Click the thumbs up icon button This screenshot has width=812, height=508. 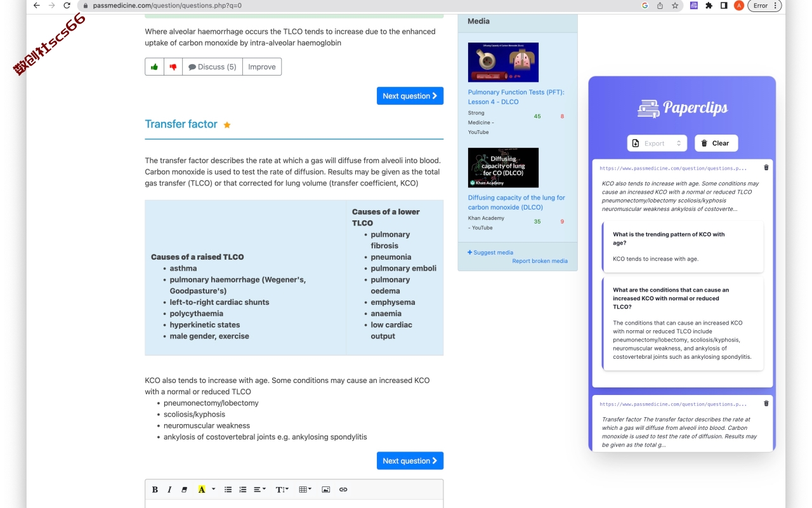click(x=154, y=67)
